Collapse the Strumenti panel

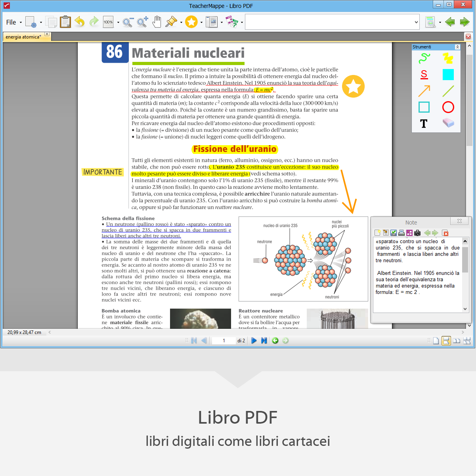457,47
